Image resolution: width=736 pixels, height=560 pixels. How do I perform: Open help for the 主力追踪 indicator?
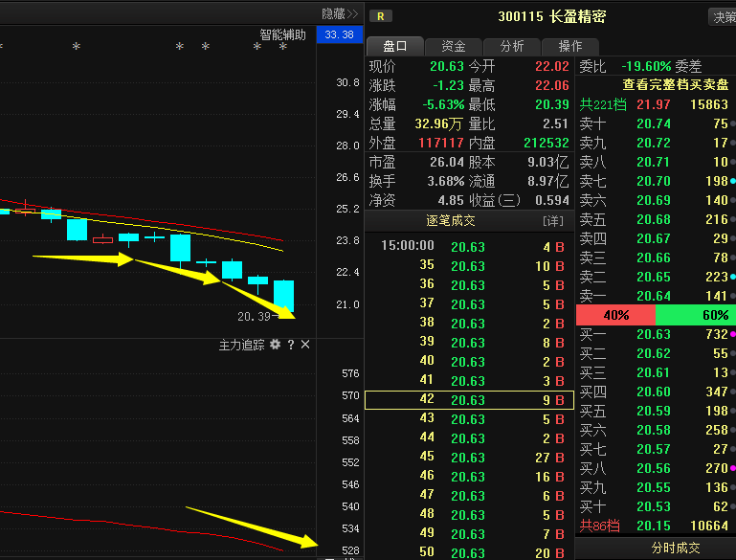tap(291, 345)
